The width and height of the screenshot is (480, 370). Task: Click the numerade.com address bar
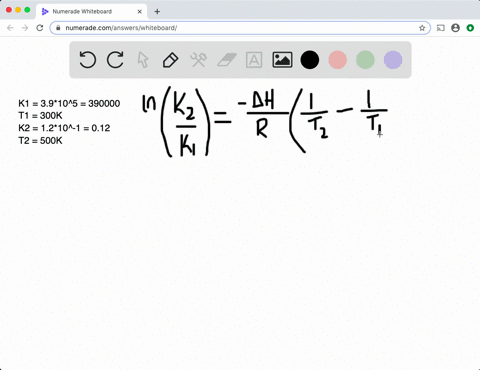(x=240, y=28)
